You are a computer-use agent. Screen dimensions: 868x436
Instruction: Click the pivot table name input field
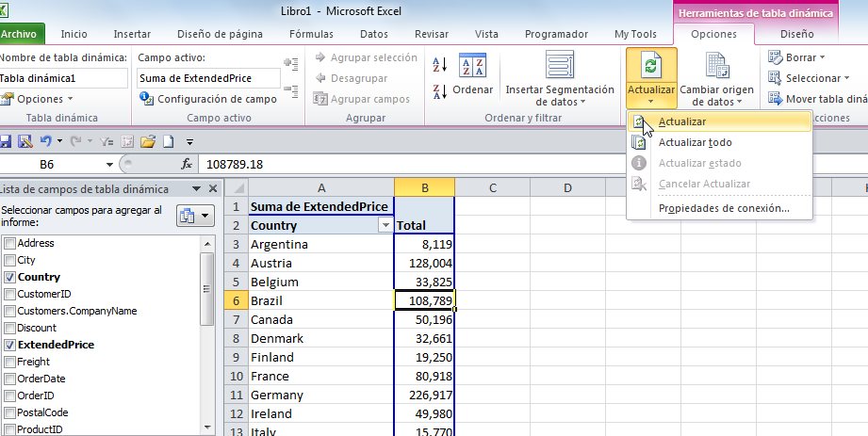(62, 78)
